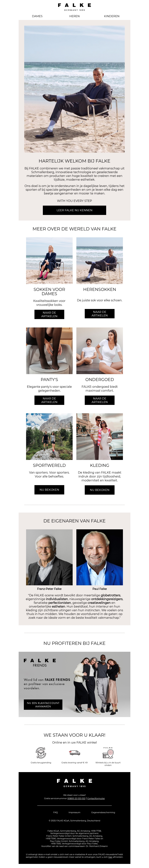Open the Ondergoed product image
The height and width of the screenshot is (868, 149).
tap(100, 351)
